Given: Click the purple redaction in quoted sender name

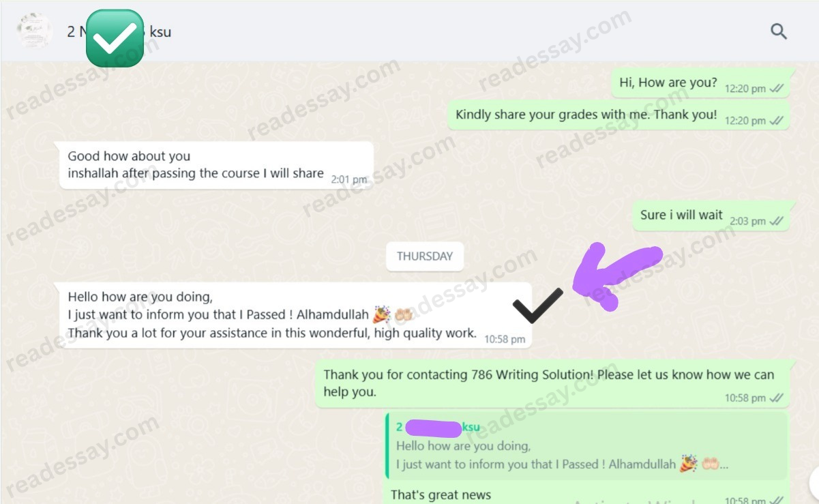Looking at the screenshot, I should pyautogui.click(x=433, y=429).
